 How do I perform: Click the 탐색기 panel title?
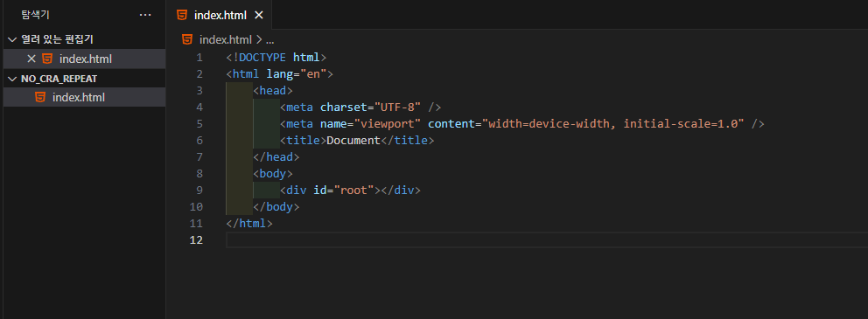pyautogui.click(x=35, y=15)
